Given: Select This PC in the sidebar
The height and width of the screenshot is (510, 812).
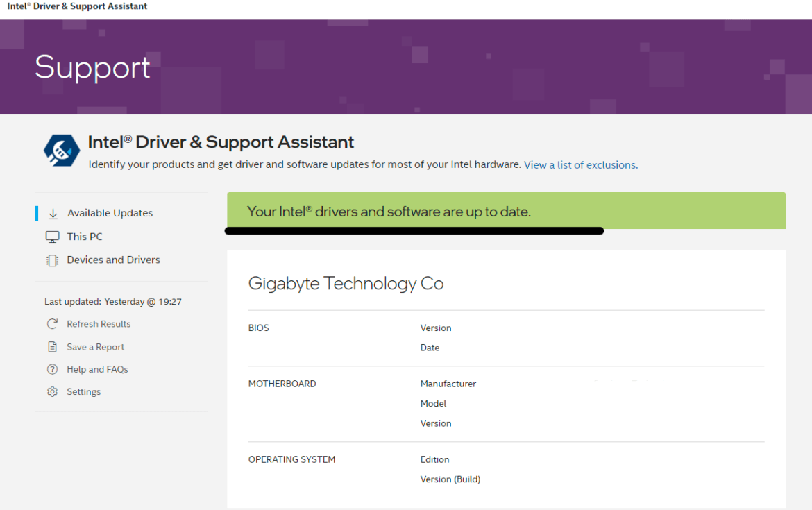Looking at the screenshot, I should pos(84,236).
